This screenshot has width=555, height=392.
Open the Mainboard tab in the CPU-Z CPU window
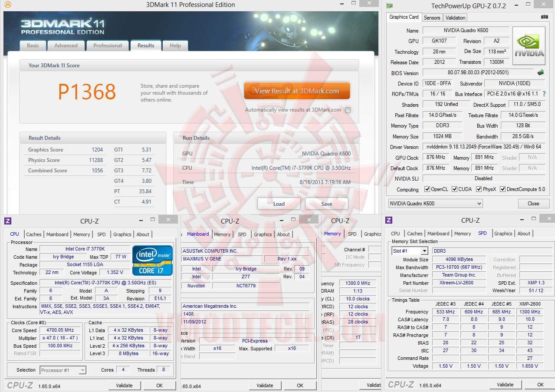(x=57, y=234)
